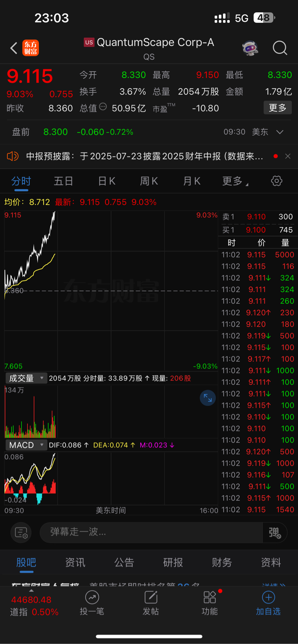Screen dimensions: 298x644
Task: Tap the trade row with volume 116
Action: [258, 266]
